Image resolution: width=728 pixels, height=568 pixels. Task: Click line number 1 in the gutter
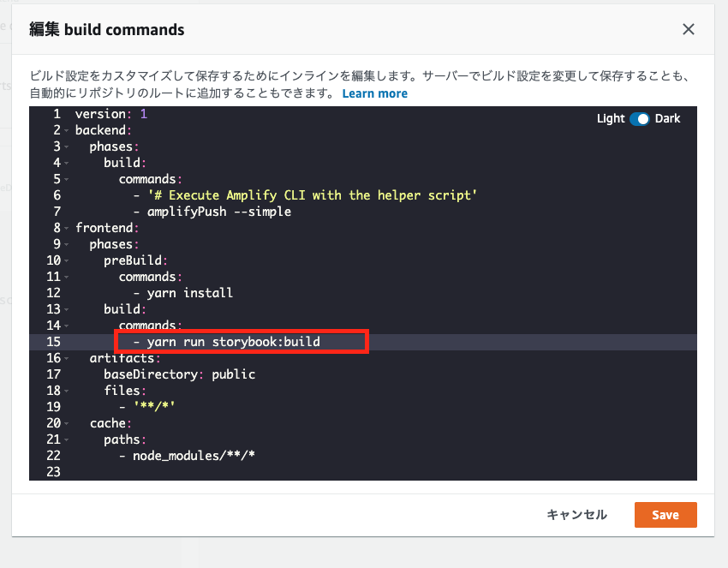point(57,114)
